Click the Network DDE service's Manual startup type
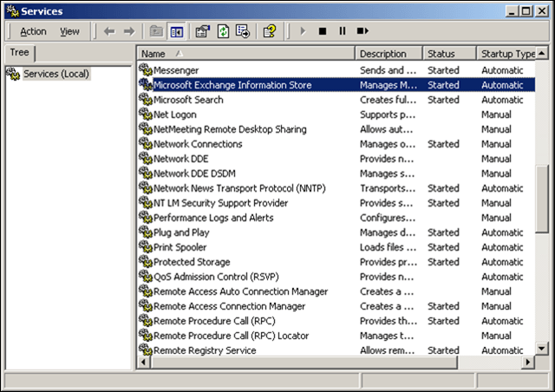This screenshot has height=392, width=555. pos(496,159)
